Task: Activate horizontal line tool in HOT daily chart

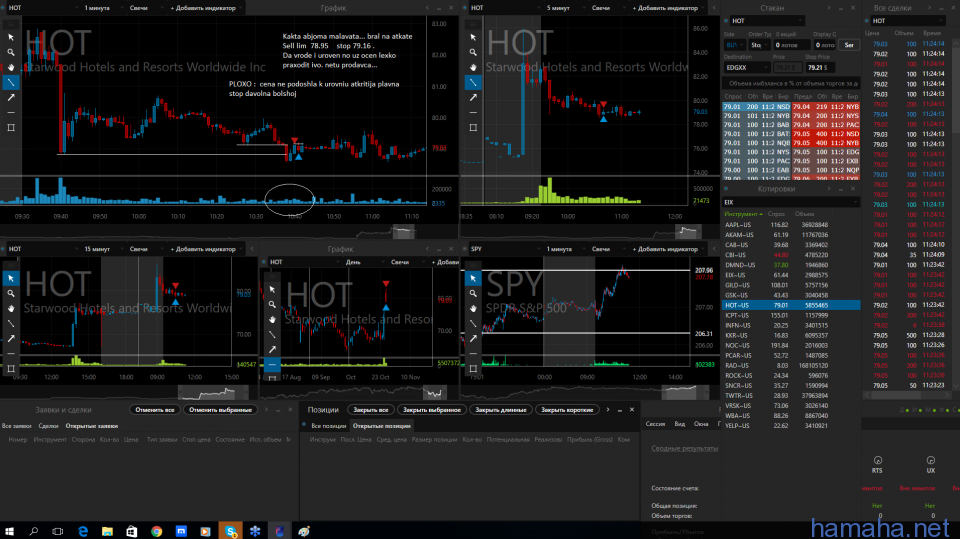Action: 272,364
